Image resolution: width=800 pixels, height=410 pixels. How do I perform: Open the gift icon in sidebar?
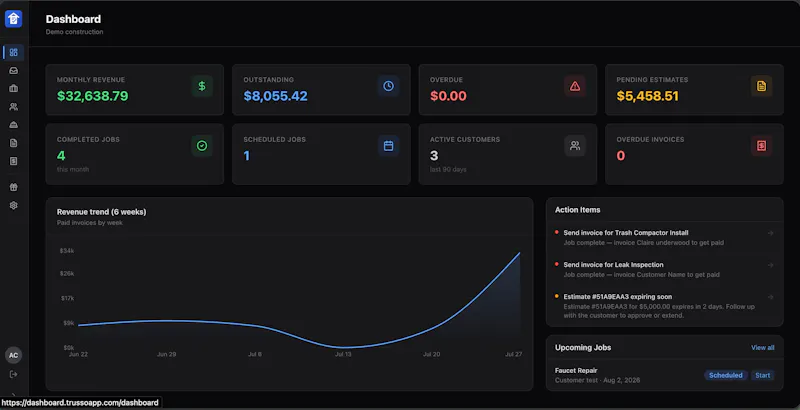[14, 187]
